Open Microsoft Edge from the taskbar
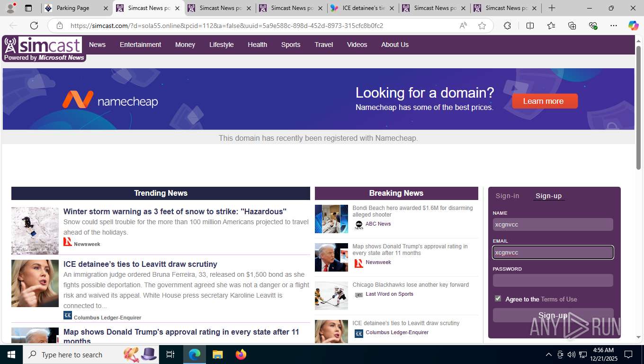The height and width of the screenshot is (364, 644). coord(195,355)
